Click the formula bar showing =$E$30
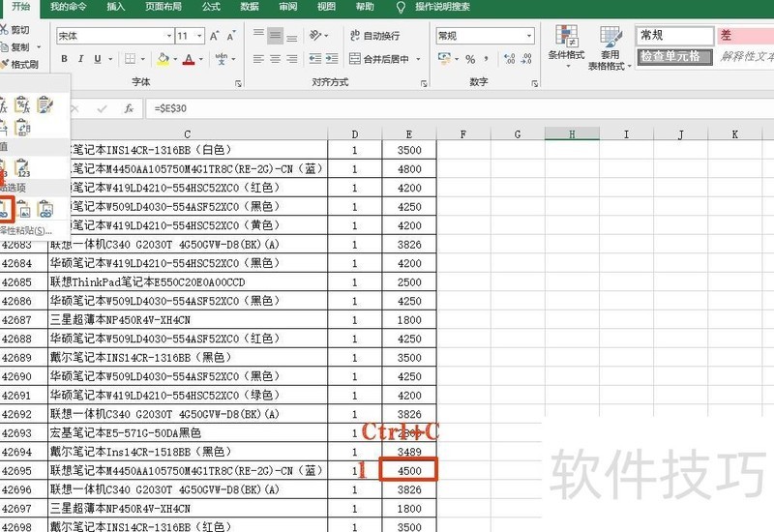This screenshot has height=532, width=774. (x=459, y=108)
